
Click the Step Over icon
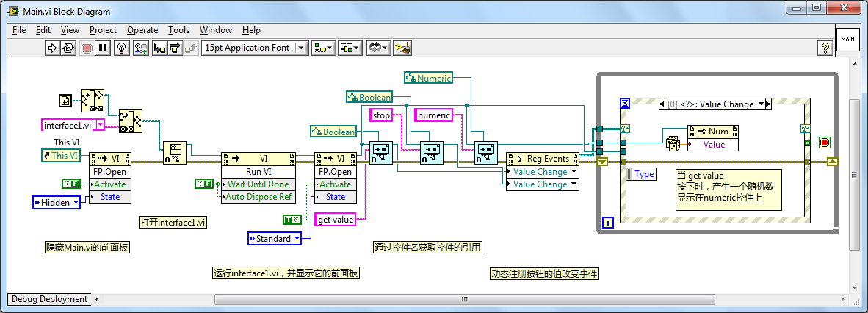[175, 48]
